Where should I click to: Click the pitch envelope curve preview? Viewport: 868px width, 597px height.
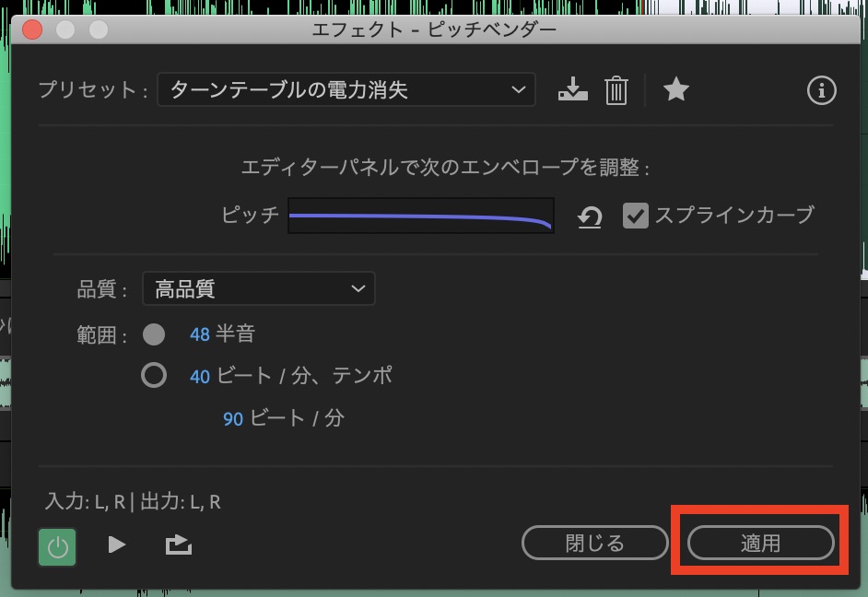click(421, 216)
